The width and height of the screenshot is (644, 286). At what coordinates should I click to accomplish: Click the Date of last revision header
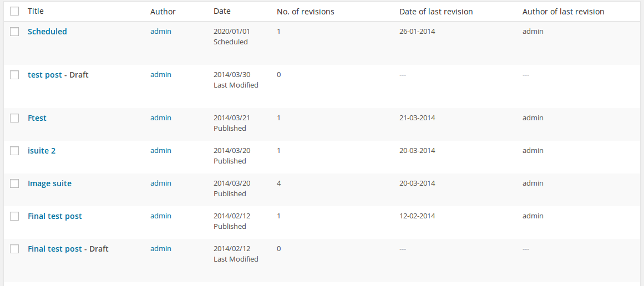click(436, 12)
